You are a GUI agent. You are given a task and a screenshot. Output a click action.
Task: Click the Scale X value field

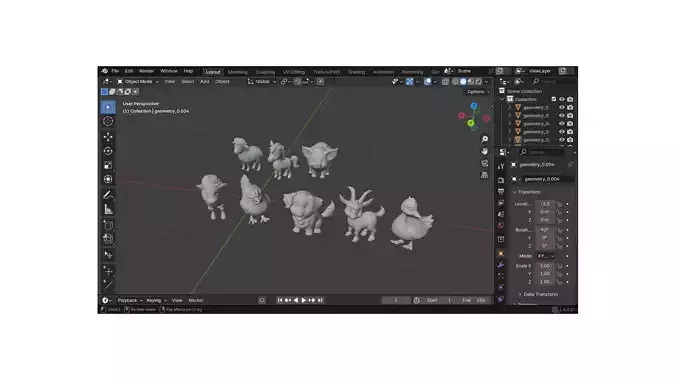pos(545,266)
